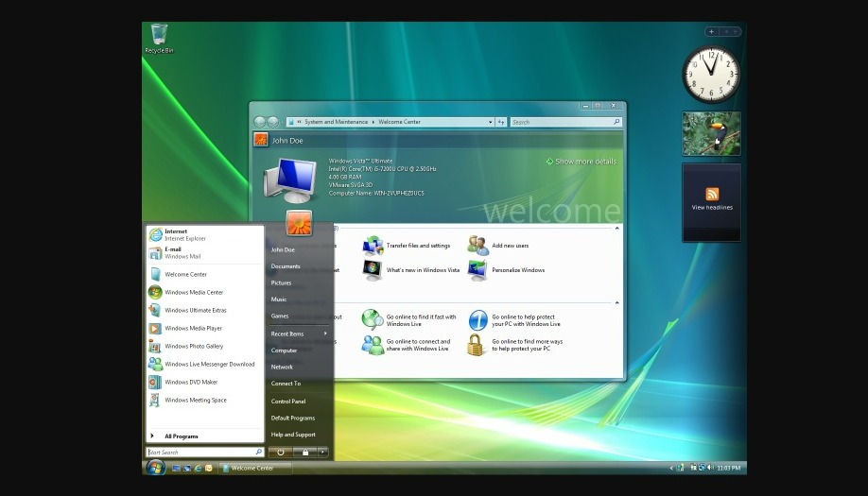The image size is (868, 496).
Task: Collapse the Get started section arrow
Action: tap(616, 228)
